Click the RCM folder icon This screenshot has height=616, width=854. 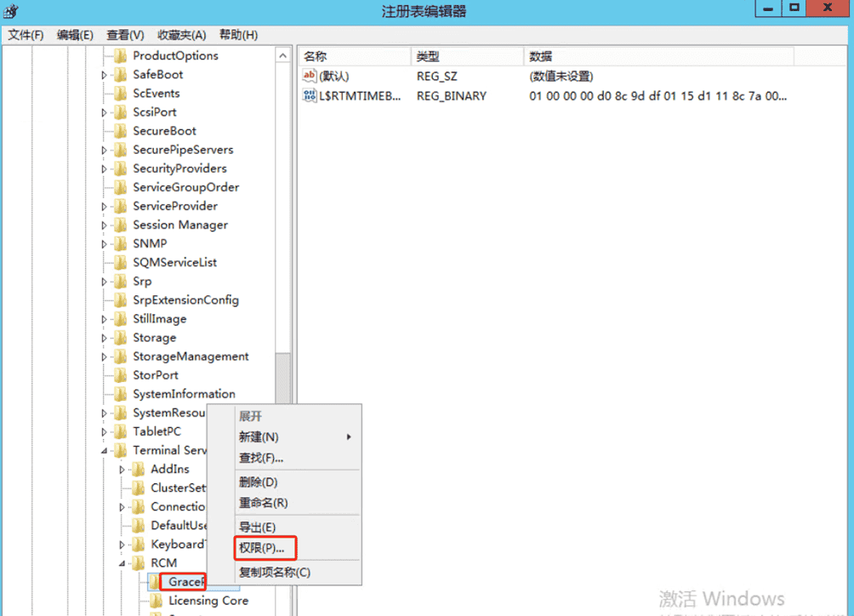(139, 562)
